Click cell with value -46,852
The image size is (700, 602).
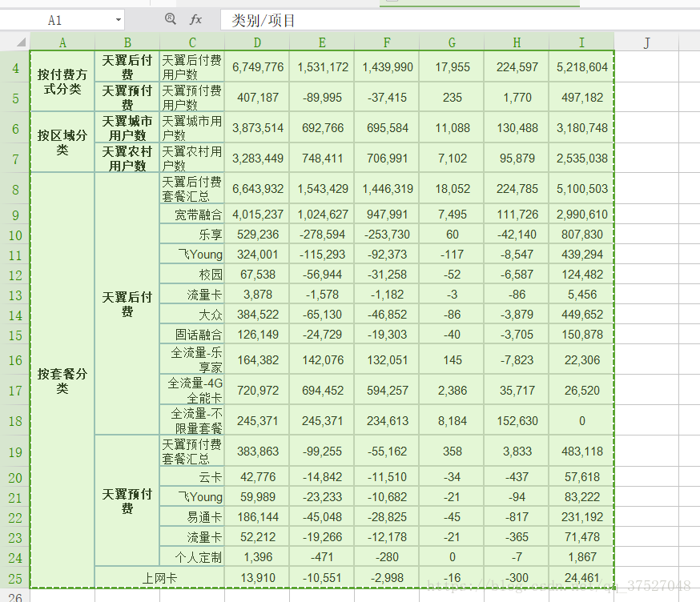(x=387, y=314)
